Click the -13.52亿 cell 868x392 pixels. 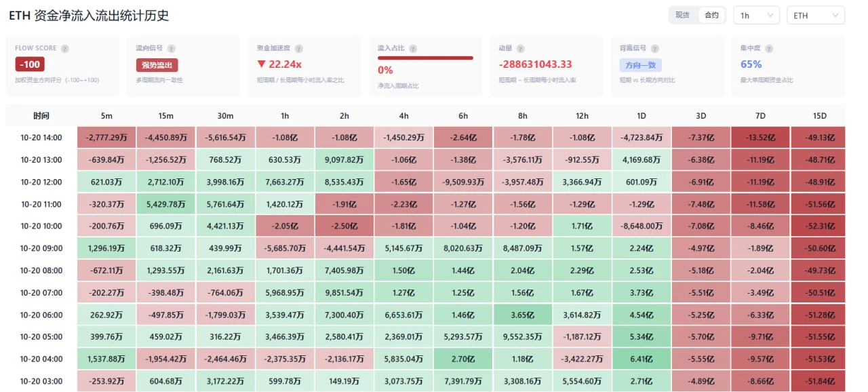point(760,138)
